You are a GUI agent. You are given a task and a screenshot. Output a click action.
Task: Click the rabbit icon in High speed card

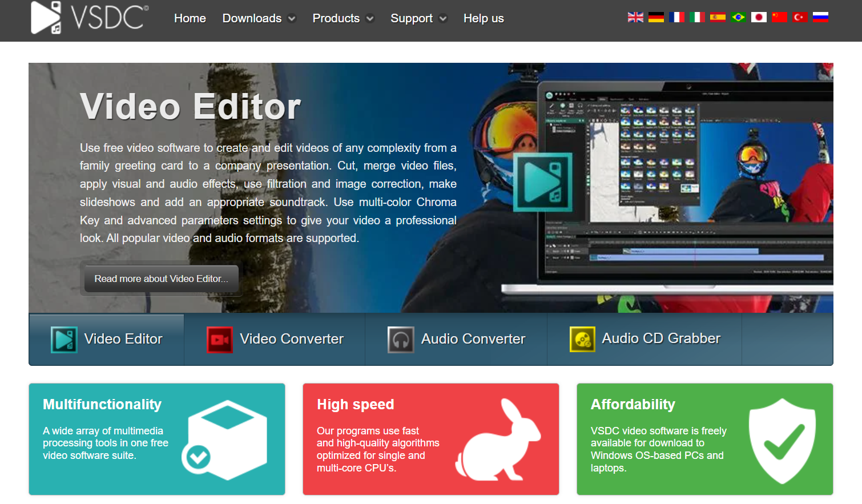tap(498, 439)
